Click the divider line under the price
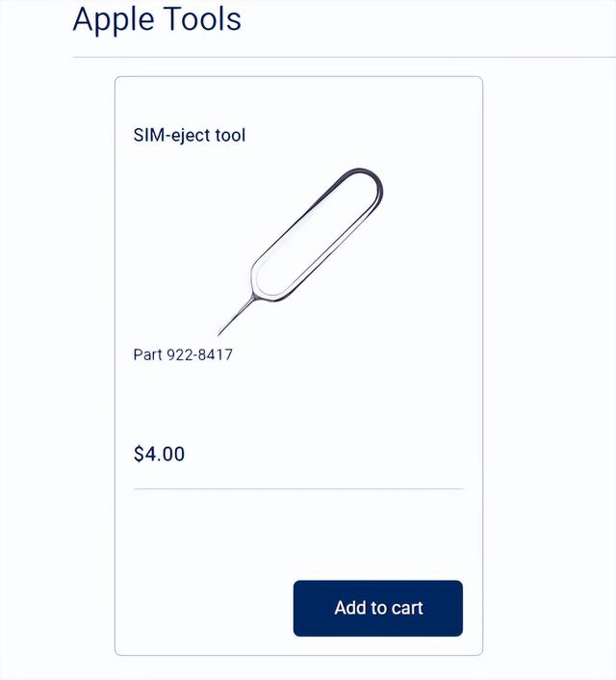The height and width of the screenshot is (680, 616). [298, 488]
